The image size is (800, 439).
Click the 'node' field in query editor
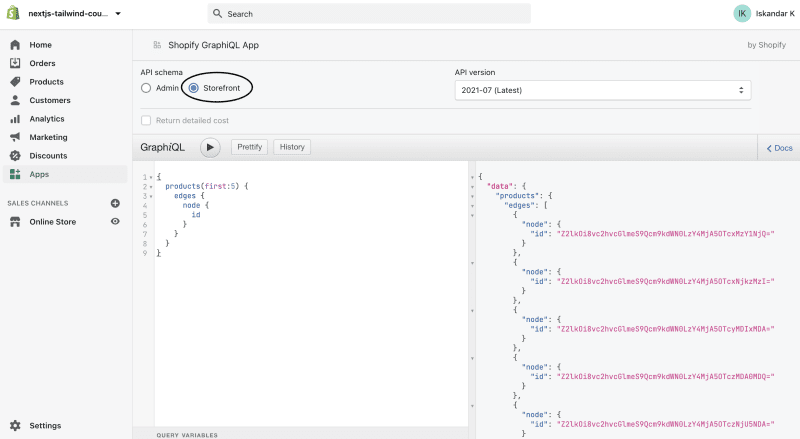[191, 205]
